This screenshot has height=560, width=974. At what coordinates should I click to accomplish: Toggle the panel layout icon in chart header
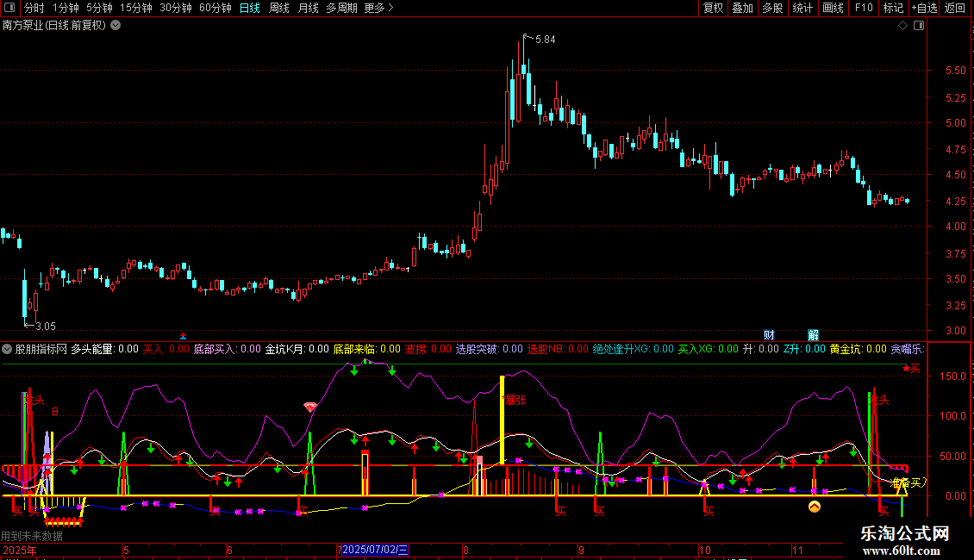(x=917, y=26)
